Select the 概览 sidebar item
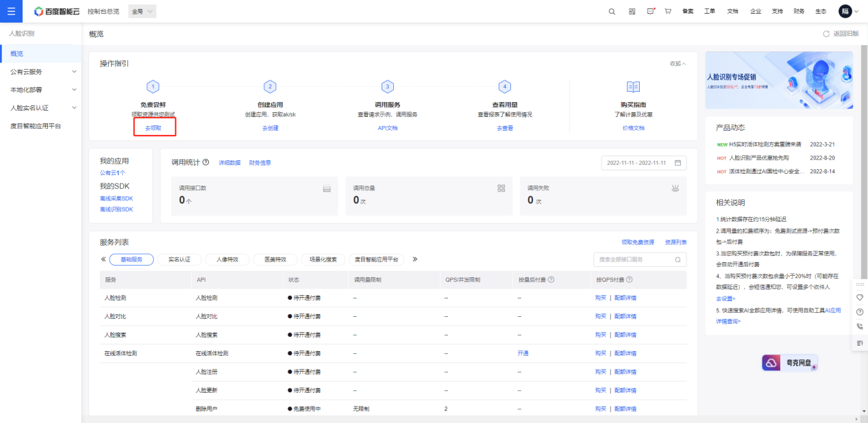Viewport: 868px width, 423px height. click(x=40, y=53)
